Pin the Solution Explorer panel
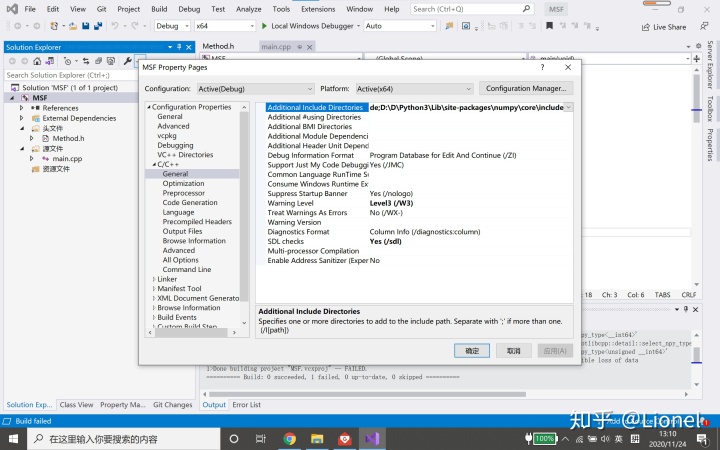The image size is (720, 450). click(x=179, y=47)
